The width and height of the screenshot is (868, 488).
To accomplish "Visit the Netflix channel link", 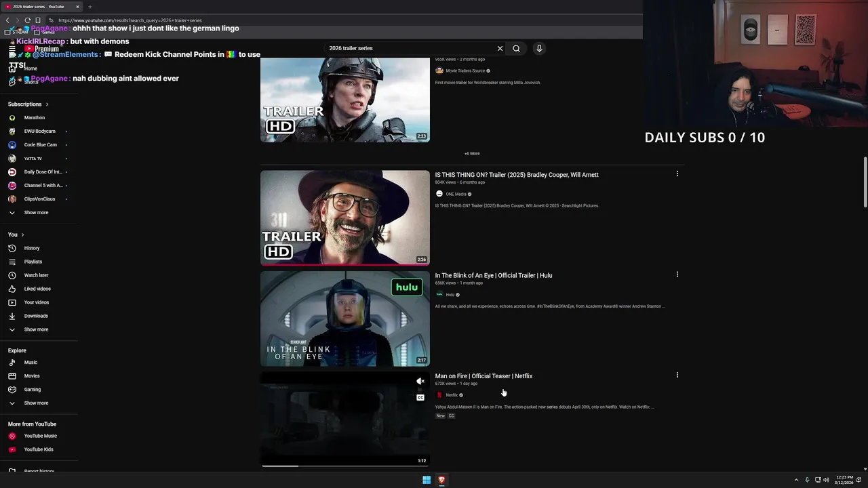I will pos(452,395).
